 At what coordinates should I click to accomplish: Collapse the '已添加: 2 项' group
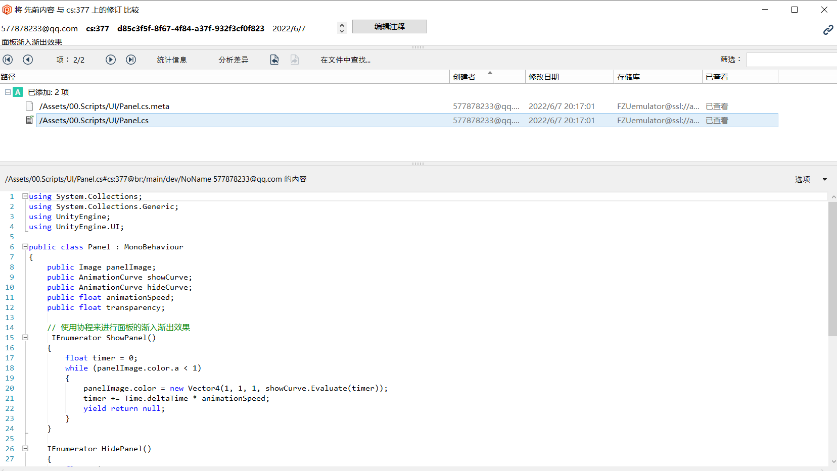coord(7,92)
